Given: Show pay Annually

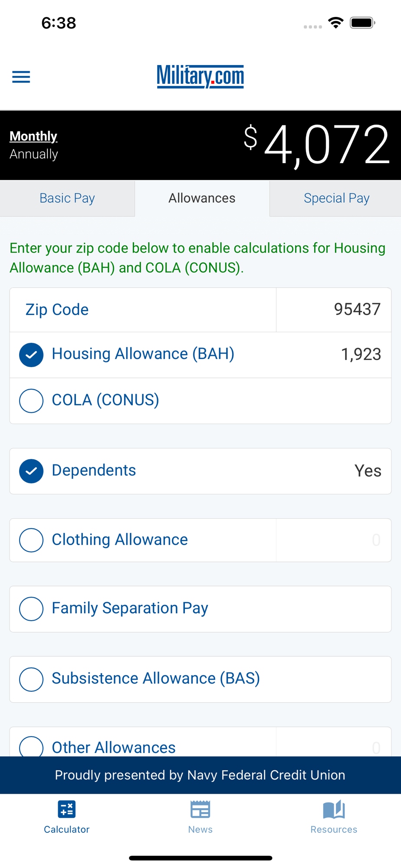Looking at the screenshot, I should point(34,154).
